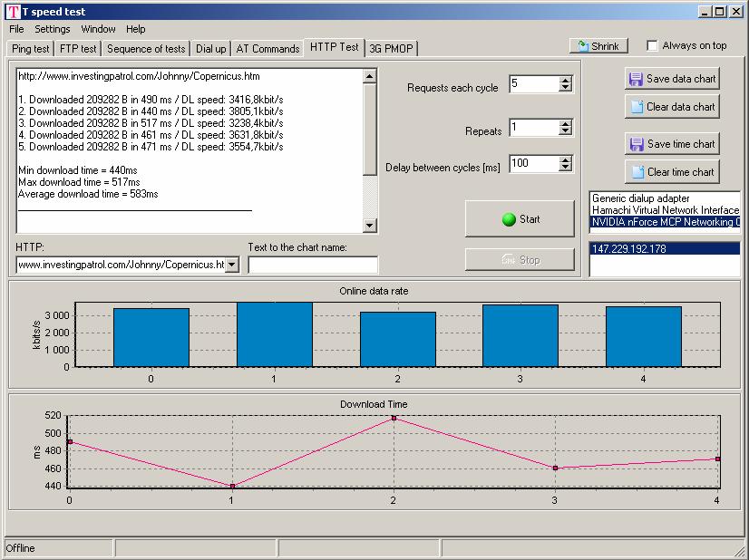Click the Requests each cycle input field

click(534, 84)
